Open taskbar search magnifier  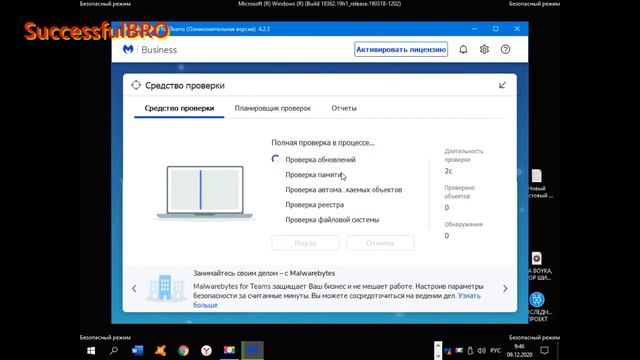tap(114, 351)
